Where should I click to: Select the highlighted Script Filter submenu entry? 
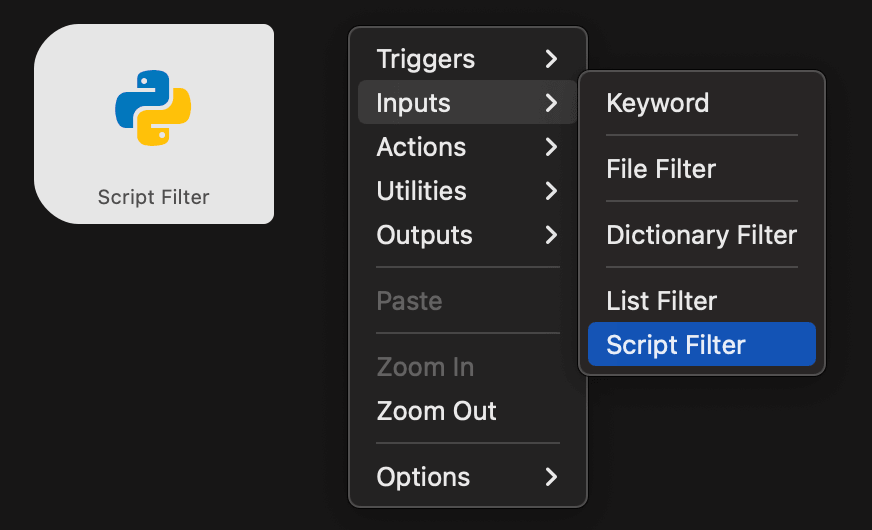point(702,344)
